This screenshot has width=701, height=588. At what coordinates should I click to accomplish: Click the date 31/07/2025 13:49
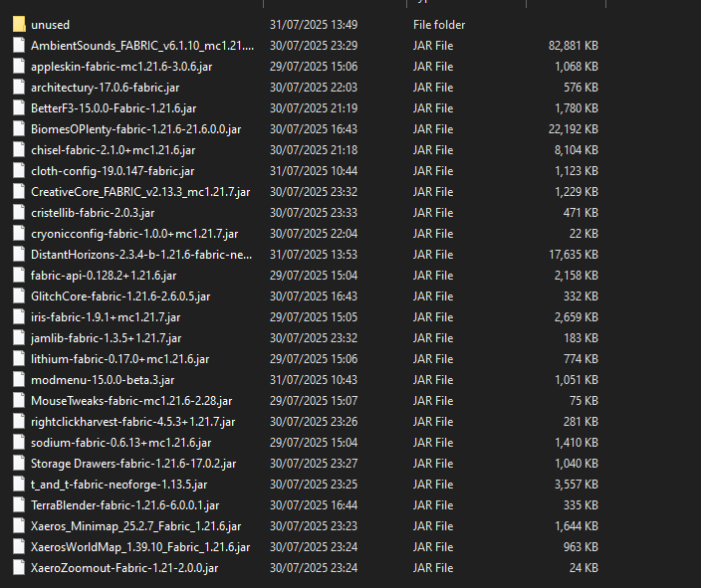pos(314,25)
